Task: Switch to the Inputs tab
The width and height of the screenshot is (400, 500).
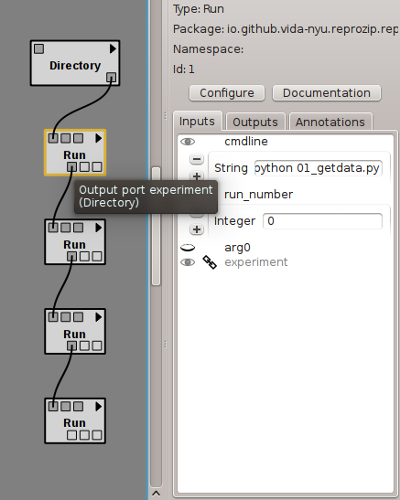Action: [x=197, y=121]
